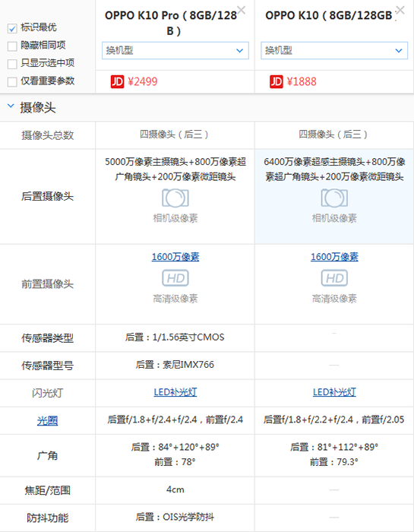This screenshot has width=414, height=532.
Task: Click LED补光灯 link for OPPO K10 Pro
Action: coord(175,392)
